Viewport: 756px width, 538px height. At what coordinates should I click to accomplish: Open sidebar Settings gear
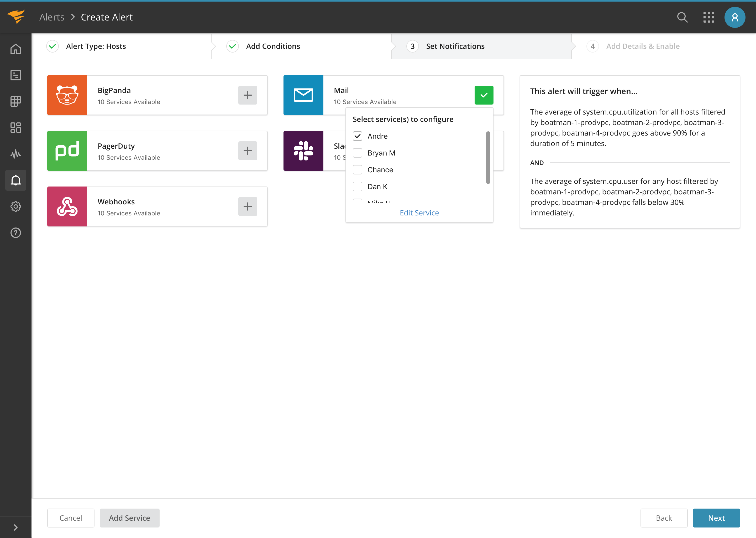coord(15,206)
